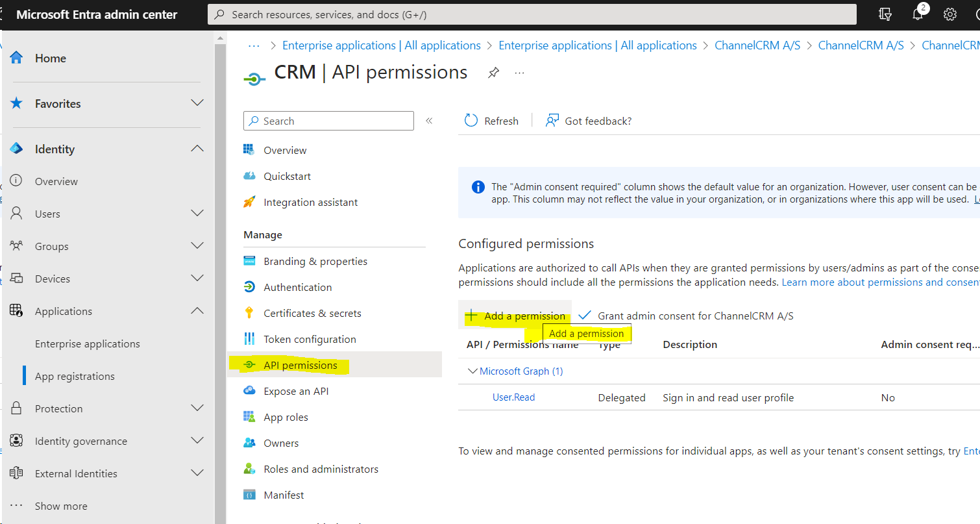Sort by the Description column header
Screen dimensions: 980x524
pyautogui.click(x=690, y=344)
